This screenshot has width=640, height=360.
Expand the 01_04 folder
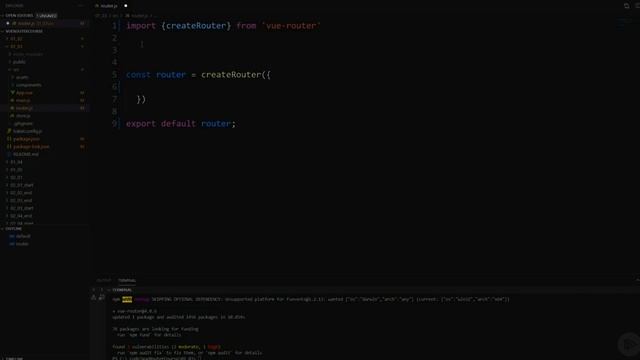click(x=16, y=162)
